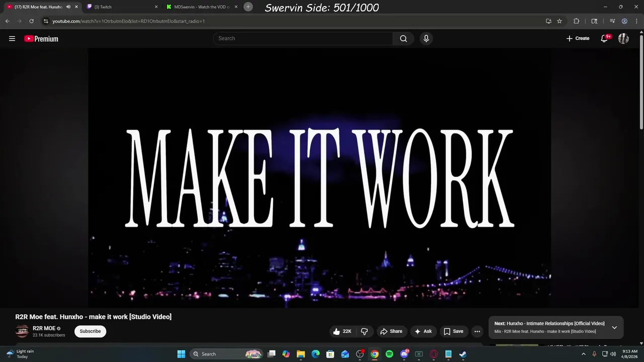Open the R2R MOE channel avatar
The width and height of the screenshot is (644, 362).
tap(22, 331)
